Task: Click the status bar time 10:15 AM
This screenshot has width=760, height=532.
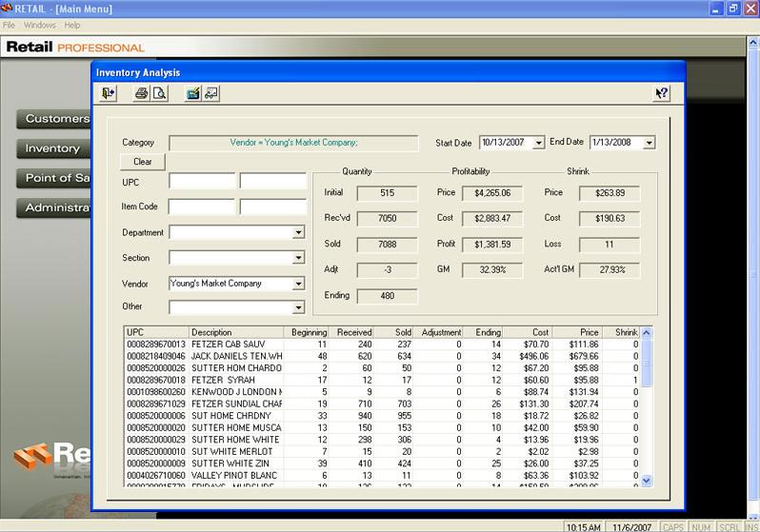Action: tap(584, 527)
